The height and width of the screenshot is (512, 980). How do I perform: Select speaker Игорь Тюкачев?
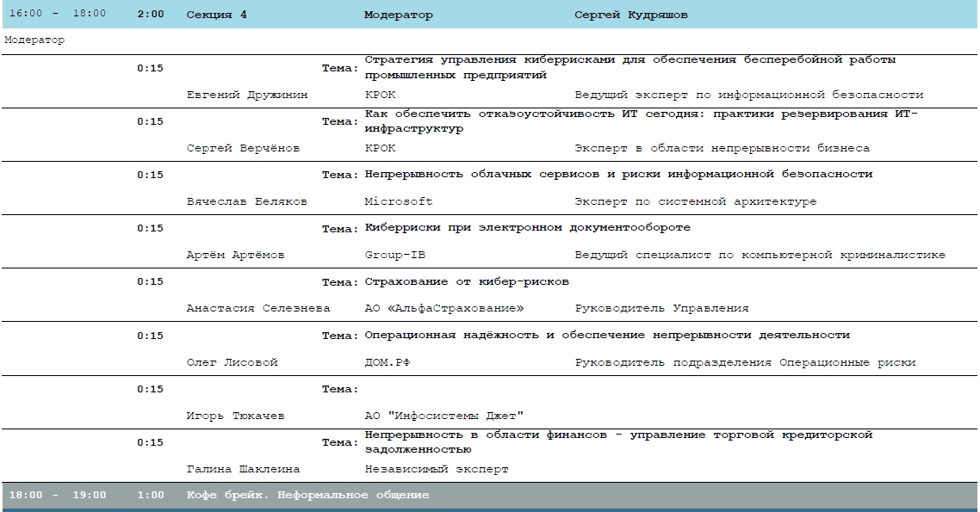pyautogui.click(x=235, y=416)
